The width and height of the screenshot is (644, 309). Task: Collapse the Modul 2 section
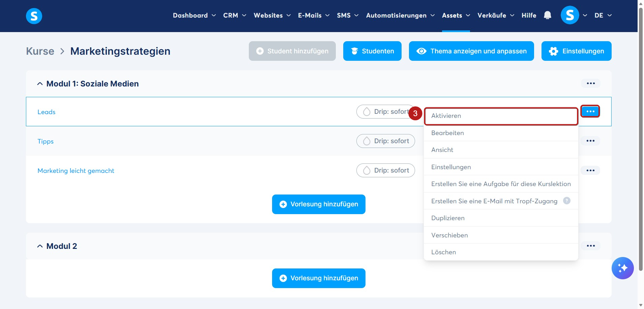click(x=40, y=246)
